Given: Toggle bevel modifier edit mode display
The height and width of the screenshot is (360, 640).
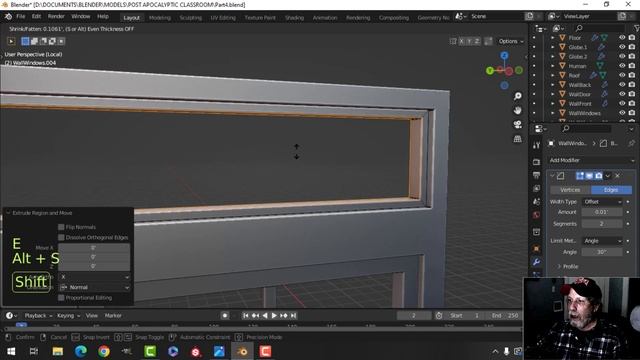Looking at the screenshot, I should click(x=580, y=176).
